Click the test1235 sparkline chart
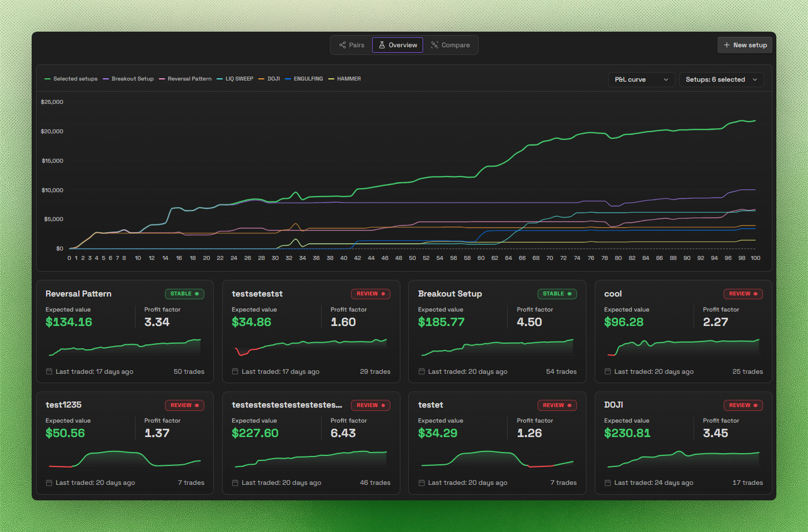Screen dimensions: 808x532 [125, 459]
